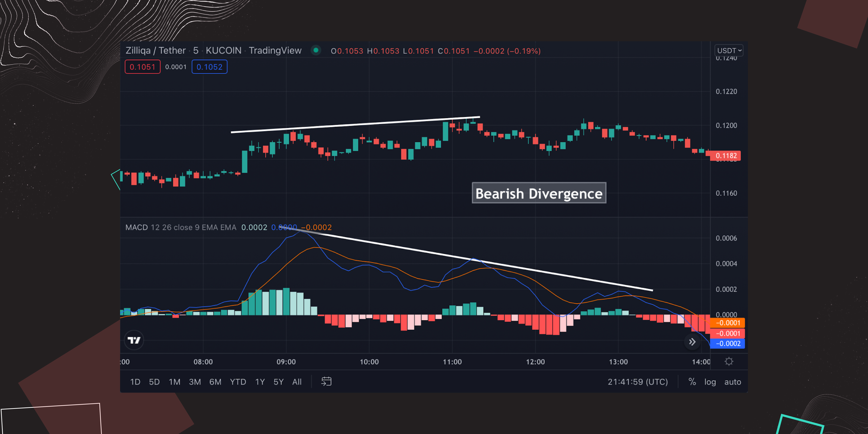Click the MACD indicator legend label
The width and height of the screenshot is (868, 434).
click(x=137, y=227)
